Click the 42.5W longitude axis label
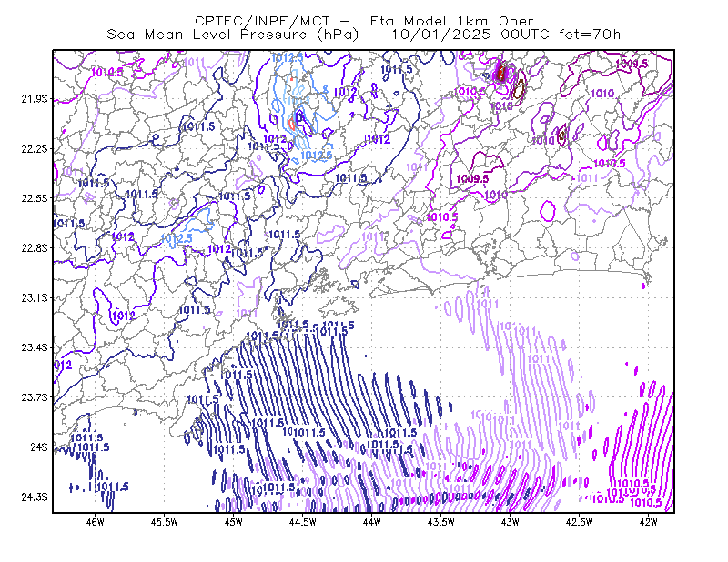 point(580,522)
